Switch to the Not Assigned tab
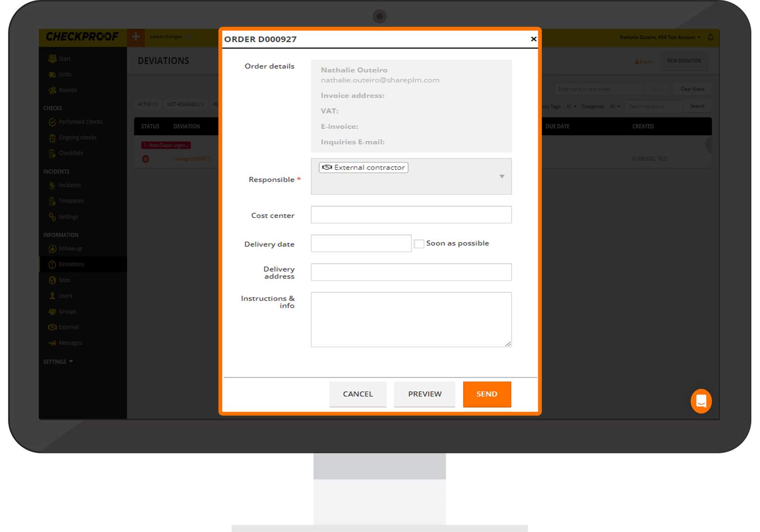Viewport: 760px width, 532px height. coord(185,104)
